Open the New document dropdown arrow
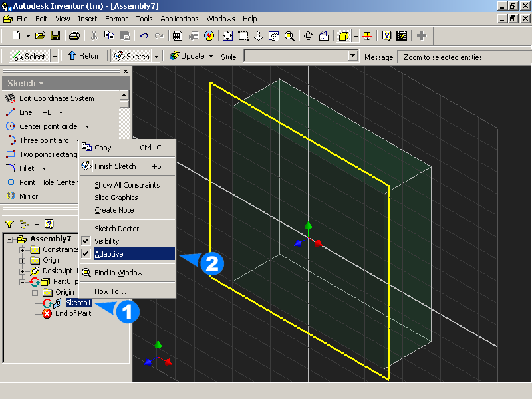 28,36
